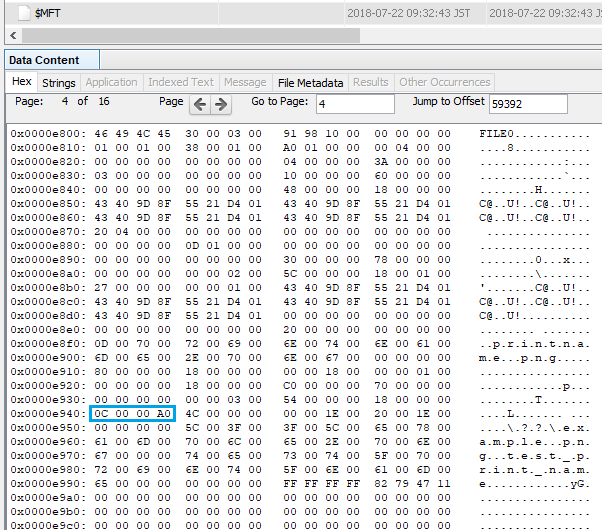Click hex bytes 0D 01 00 00

[223, 245]
